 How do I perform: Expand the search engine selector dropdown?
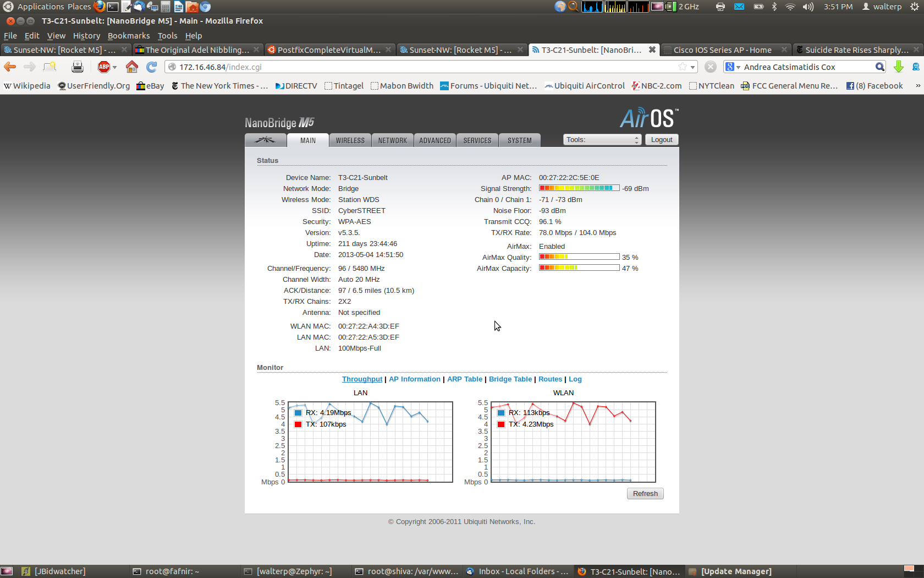click(x=733, y=67)
